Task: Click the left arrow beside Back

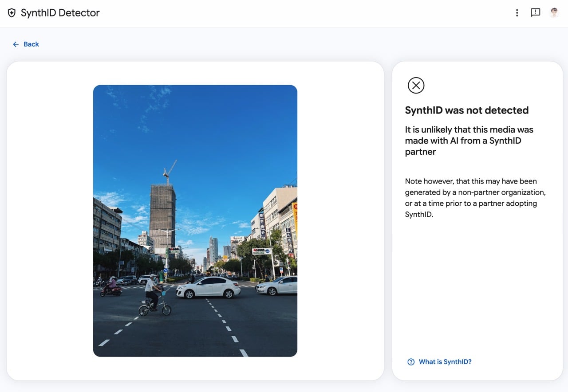Action: [x=16, y=44]
